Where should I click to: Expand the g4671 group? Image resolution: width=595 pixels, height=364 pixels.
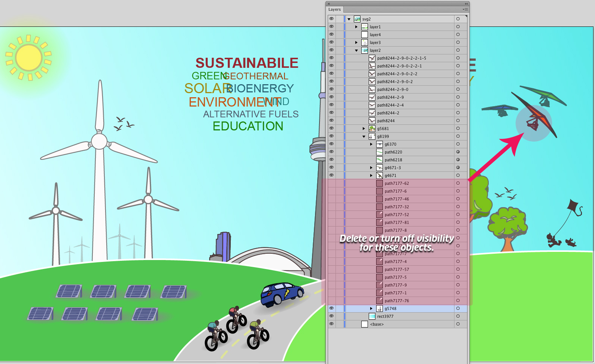[x=371, y=175]
